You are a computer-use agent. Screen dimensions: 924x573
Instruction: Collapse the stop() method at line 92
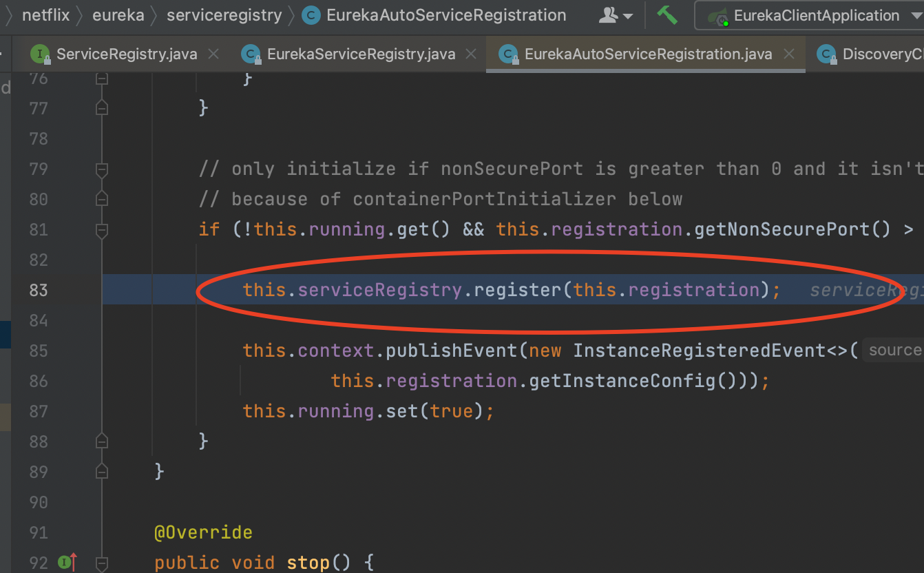(102, 563)
